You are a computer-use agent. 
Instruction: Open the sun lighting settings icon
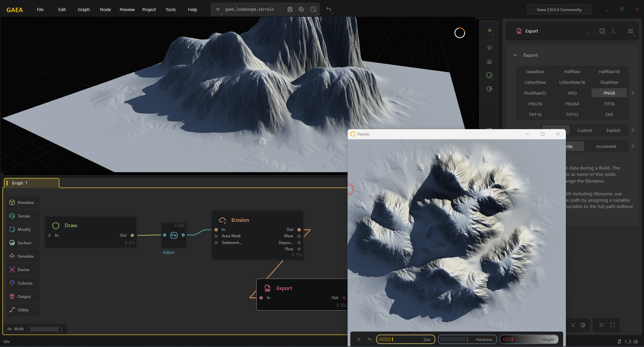(489, 48)
